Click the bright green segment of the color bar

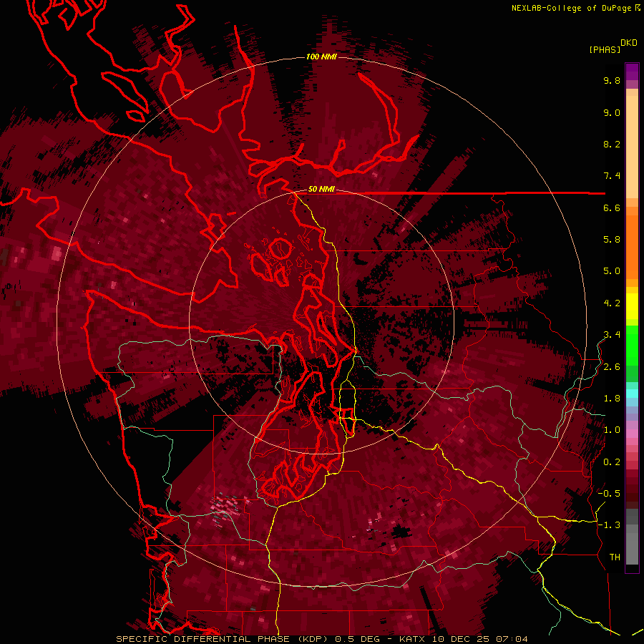632,345
